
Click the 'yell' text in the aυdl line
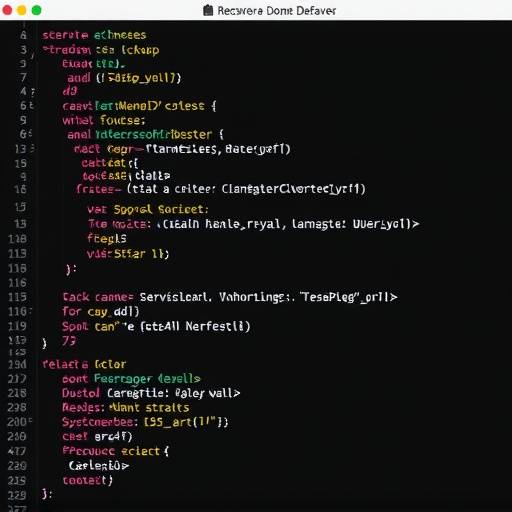tap(157, 78)
